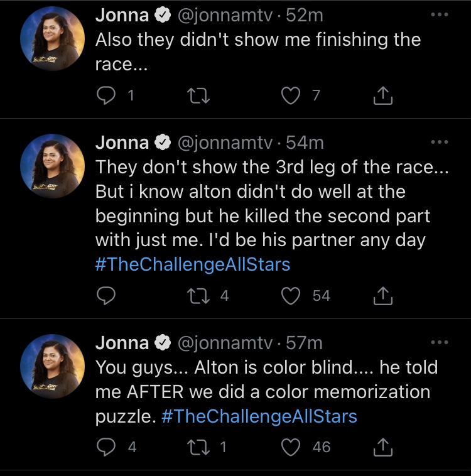Viewport: 471px width, 476px height.
Task: Open more options on the 57m tweet
Action: (440, 342)
